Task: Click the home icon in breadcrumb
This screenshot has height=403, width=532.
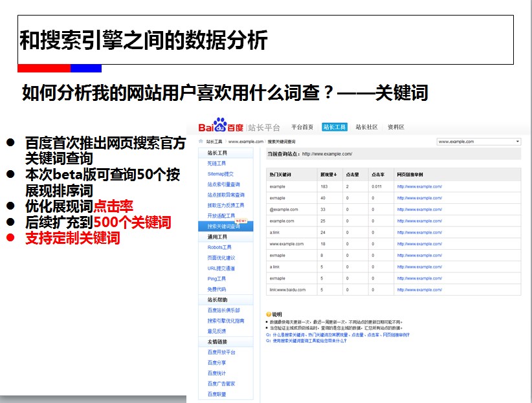Action: click(x=201, y=141)
